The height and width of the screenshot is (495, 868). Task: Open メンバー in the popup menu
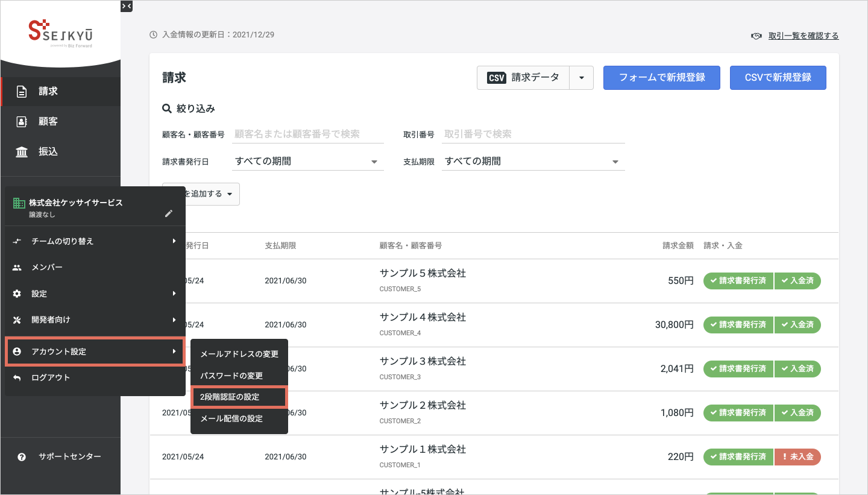click(47, 267)
